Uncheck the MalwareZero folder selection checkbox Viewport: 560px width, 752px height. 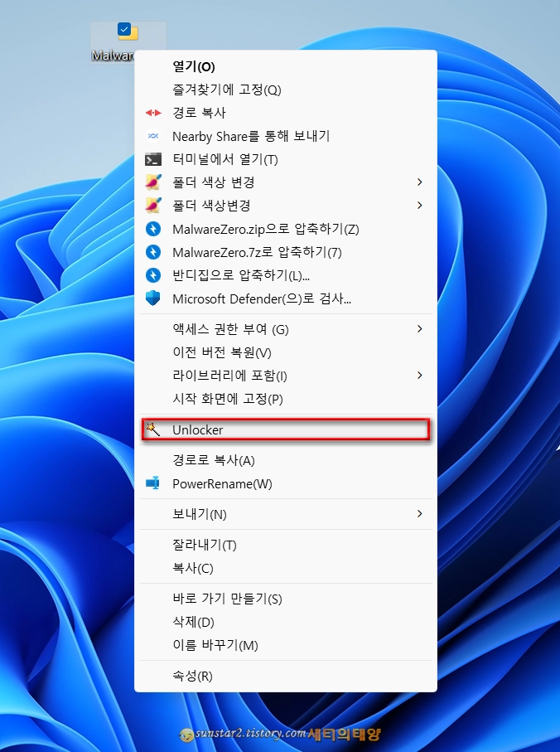click(124, 29)
